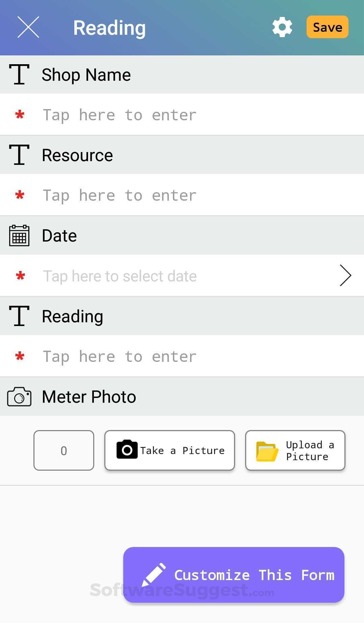Screen dimensions: 364x623
Task: Click the Date calendar icon
Action: (x=19, y=235)
